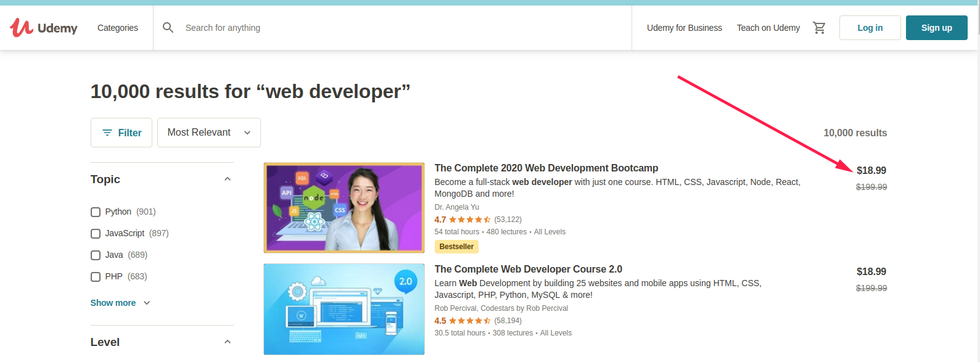Open the Web Developer Course 2.0 thumbnail
Image resolution: width=980 pixels, height=362 pixels.
(x=344, y=309)
